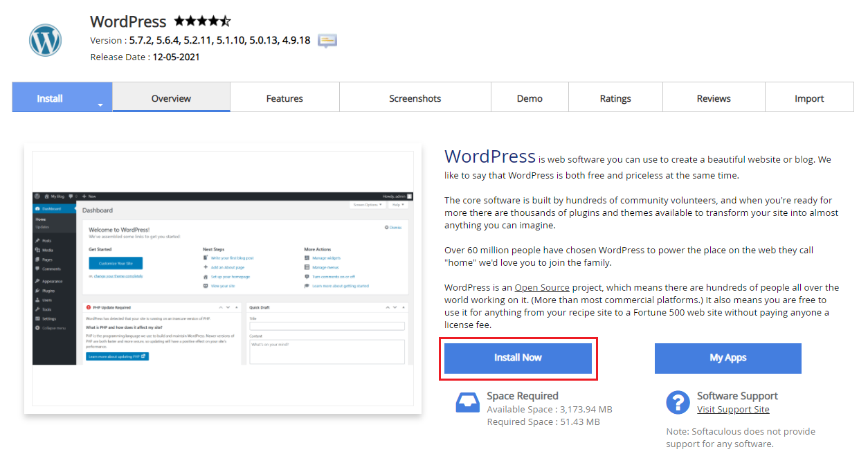Viewport: 868px width, 463px height.
Task: View the Screenshots tab
Action: click(x=415, y=98)
